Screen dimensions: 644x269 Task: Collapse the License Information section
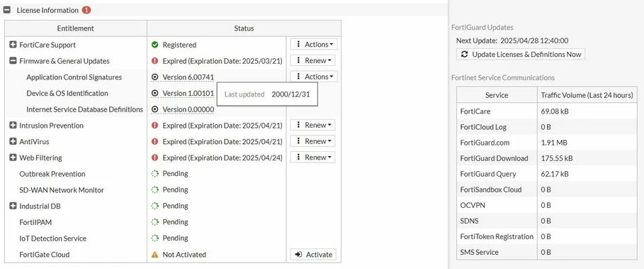pos(7,10)
